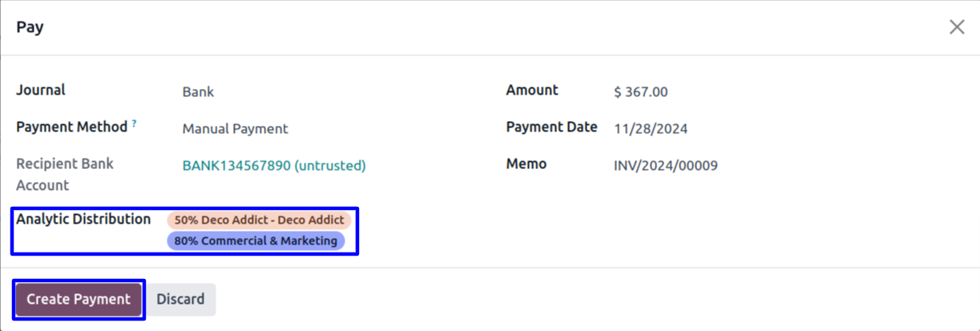Close the Pay dialog with X
The height and width of the screenshot is (331, 980).
tap(957, 27)
